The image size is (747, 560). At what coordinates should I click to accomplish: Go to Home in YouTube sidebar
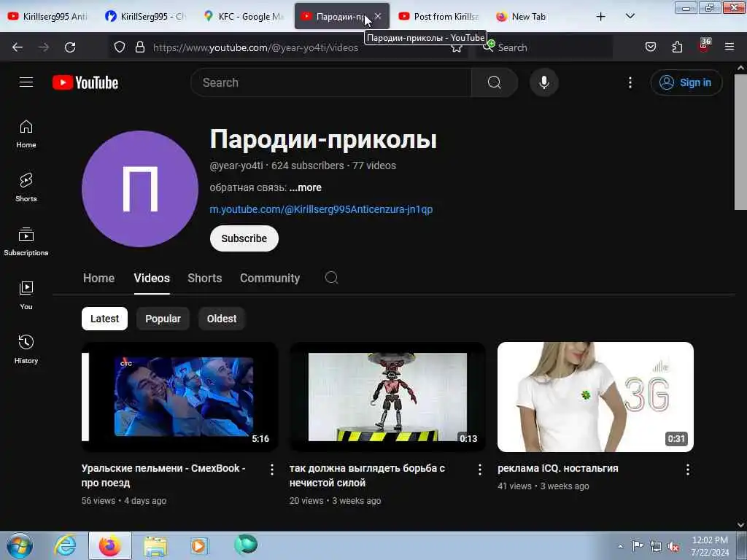click(x=26, y=134)
